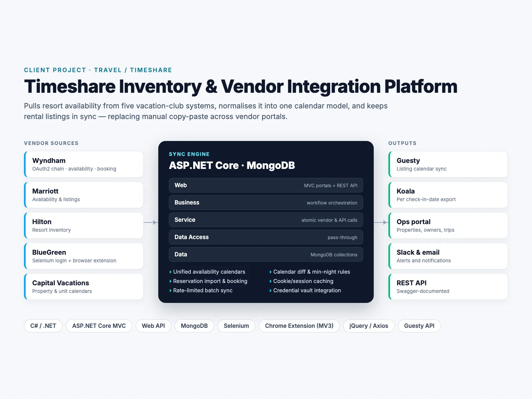Image resolution: width=532 pixels, height=399 pixels.
Task: Select the Data Access layer row
Action: [x=266, y=237]
